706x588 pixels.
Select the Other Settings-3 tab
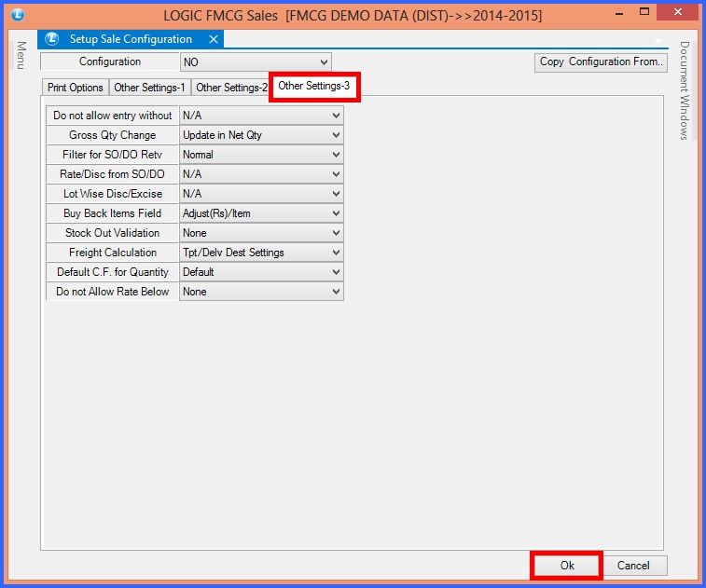point(313,86)
